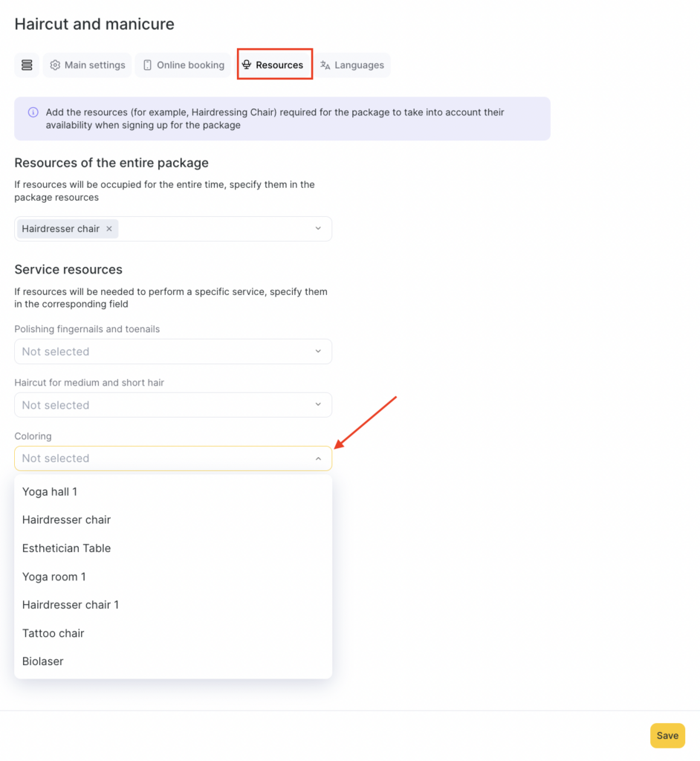Pick Biolaser resource option
Image resolution: width=700 pixels, height=761 pixels.
pos(43,661)
